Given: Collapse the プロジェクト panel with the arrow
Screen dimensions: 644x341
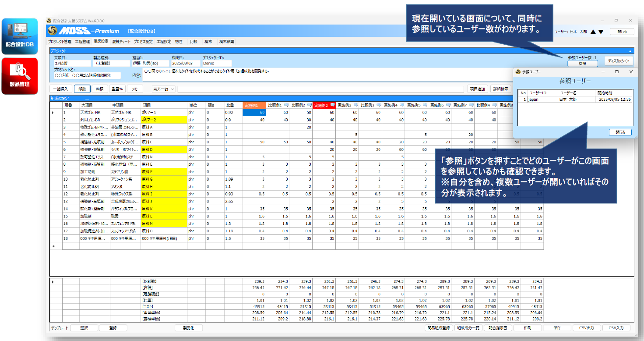Looking at the screenshot, I should pos(630,51).
